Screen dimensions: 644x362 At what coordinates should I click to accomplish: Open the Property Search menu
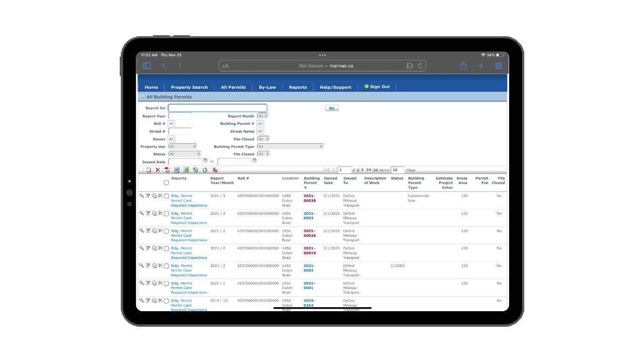[x=189, y=87]
